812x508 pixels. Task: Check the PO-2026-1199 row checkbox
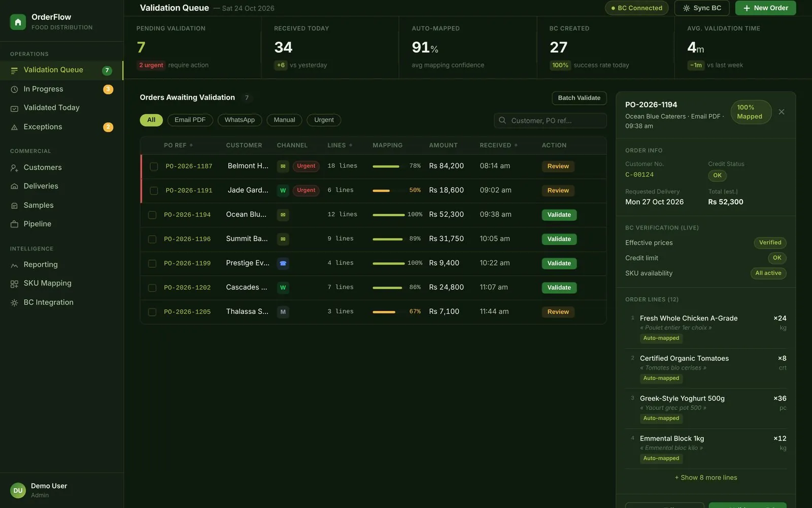(x=152, y=264)
